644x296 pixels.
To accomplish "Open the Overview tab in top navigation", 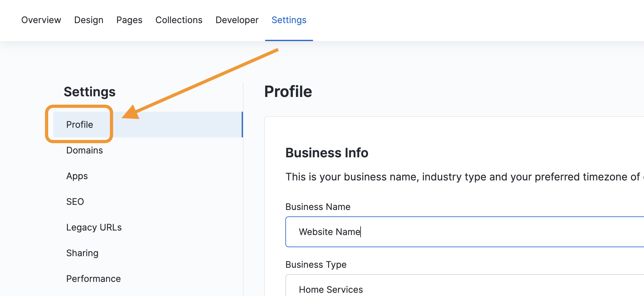I will coord(41,20).
